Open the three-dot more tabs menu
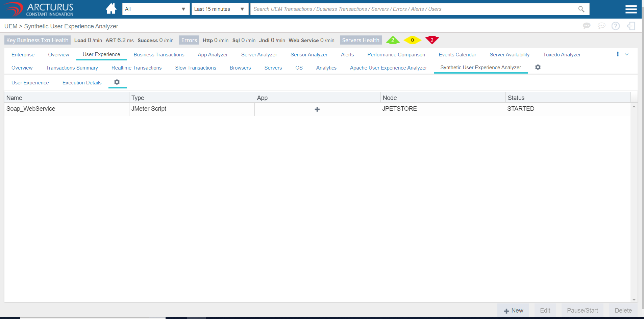644x319 pixels. coord(618,54)
